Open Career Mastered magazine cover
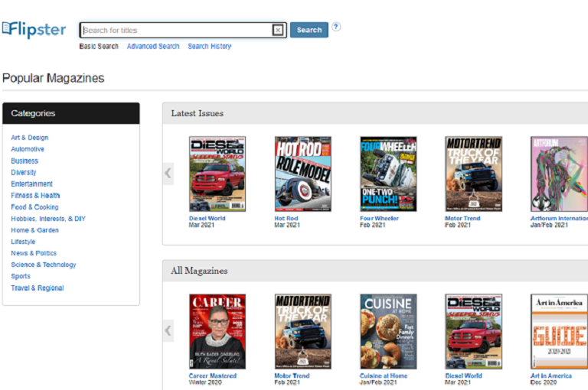The image size is (588, 390). point(217,332)
